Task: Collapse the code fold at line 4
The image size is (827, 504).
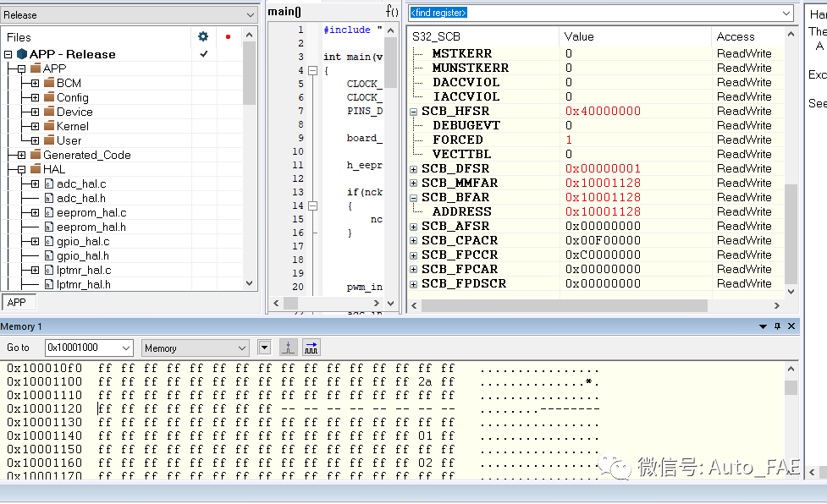Action: tap(312, 70)
